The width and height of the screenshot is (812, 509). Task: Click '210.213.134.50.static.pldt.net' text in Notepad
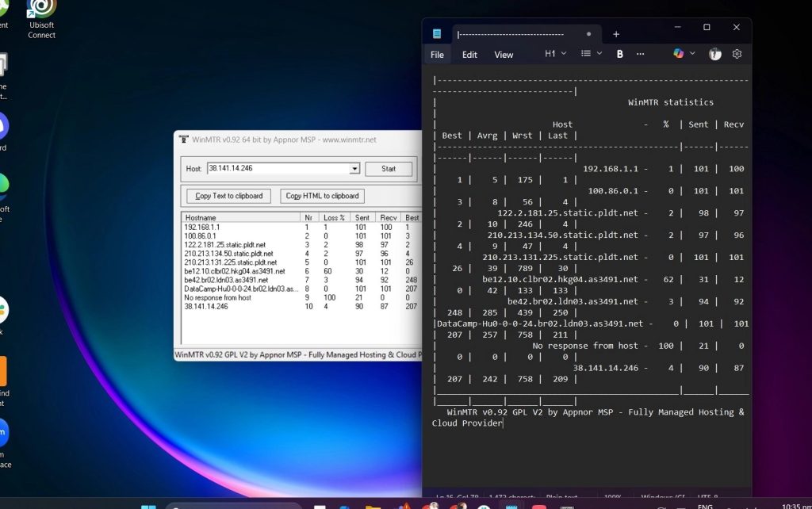coord(563,235)
